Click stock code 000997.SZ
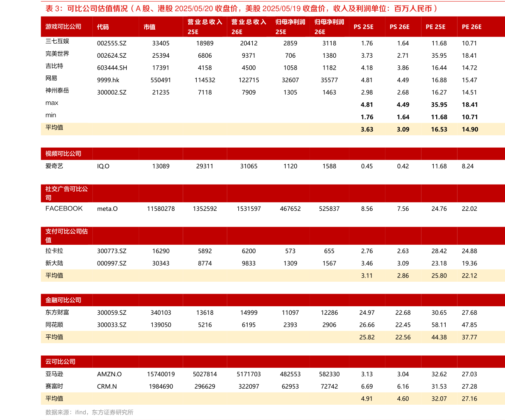 tap(112, 263)
